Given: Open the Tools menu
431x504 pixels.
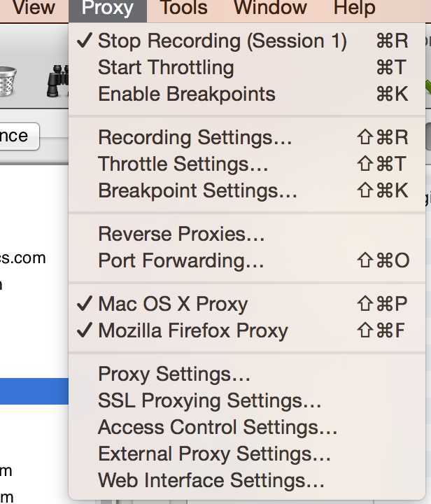Looking at the screenshot, I should tap(184, 8).
